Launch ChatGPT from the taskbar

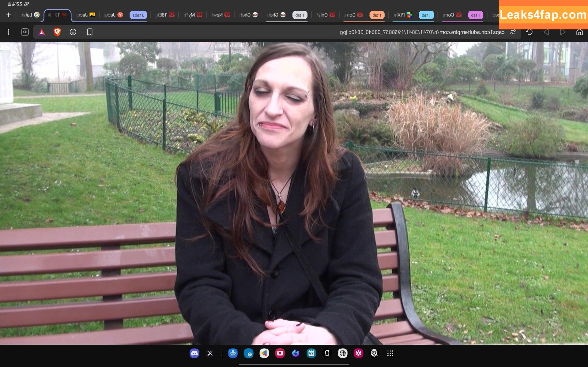343,353
